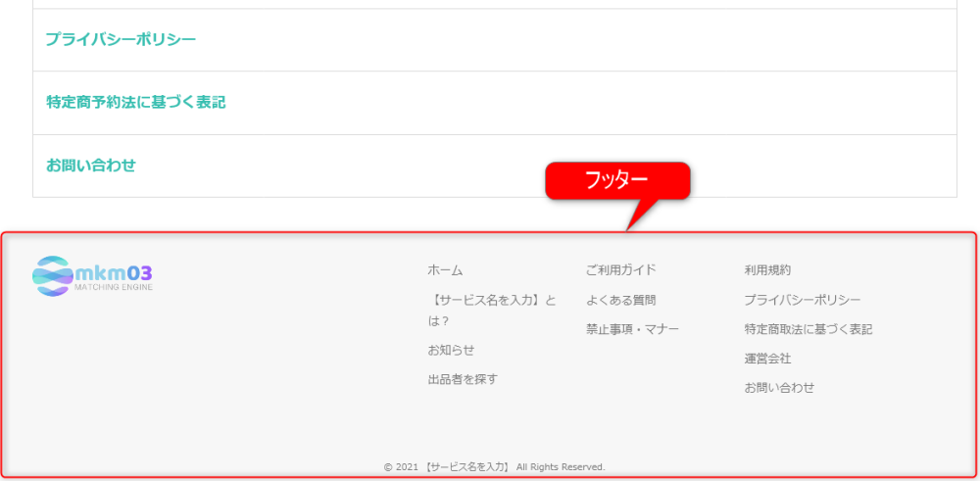
Task: Open the プライバシーポリシー row in the list
Action: pyautogui.click(x=494, y=40)
